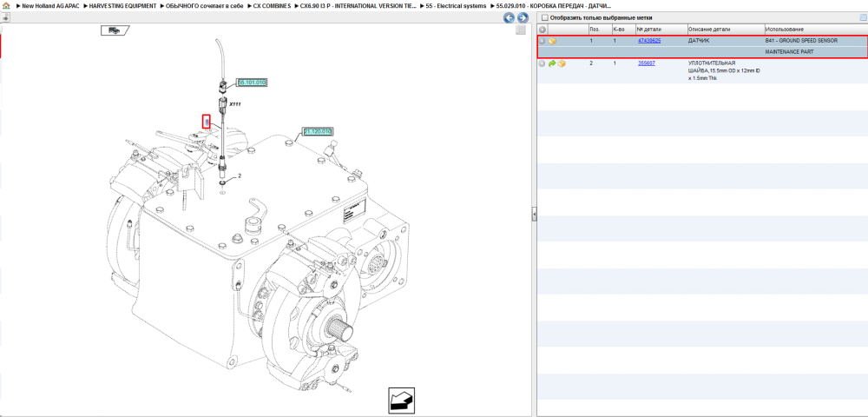This screenshot has width=868, height=417.
Task: Select the 'УПЛОТНИТЕЛЬНАЯ ШАЙБА' description cell
Action: pyautogui.click(x=724, y=71)
